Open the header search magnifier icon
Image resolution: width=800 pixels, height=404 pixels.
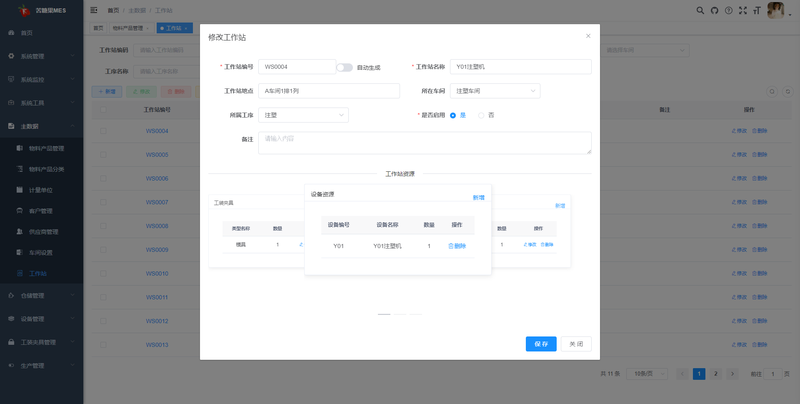click(700, 10)
